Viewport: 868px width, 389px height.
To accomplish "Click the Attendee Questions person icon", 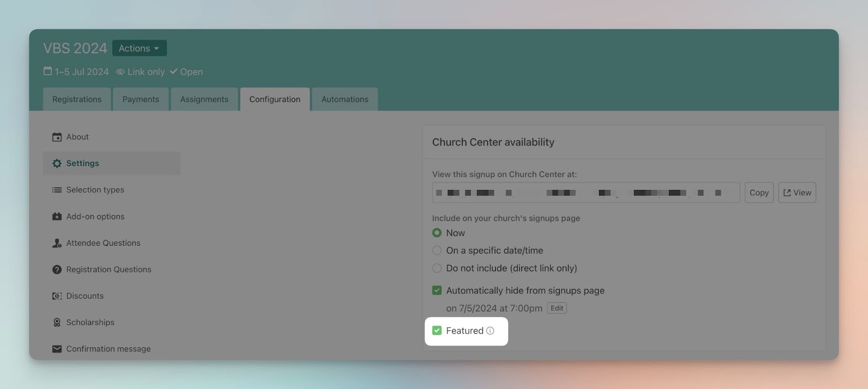I will click(x=57, y=243).
